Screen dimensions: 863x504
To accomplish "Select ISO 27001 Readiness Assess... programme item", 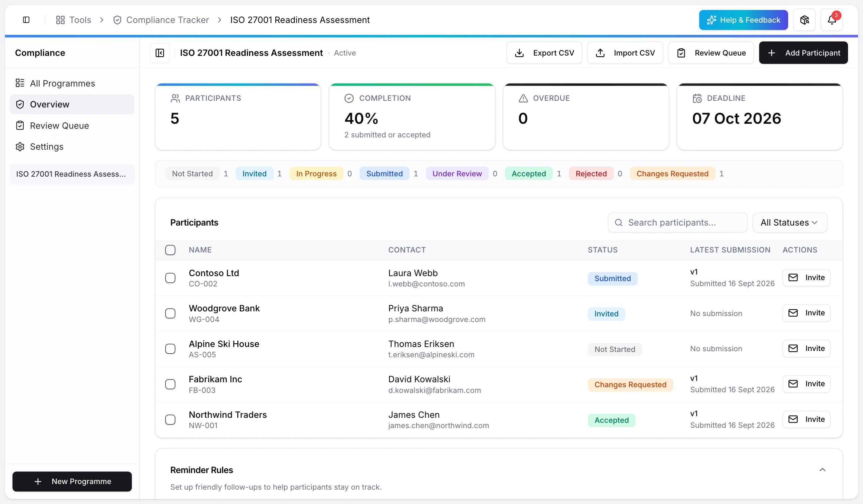I will pyautogui.click(x=72, y=174).
